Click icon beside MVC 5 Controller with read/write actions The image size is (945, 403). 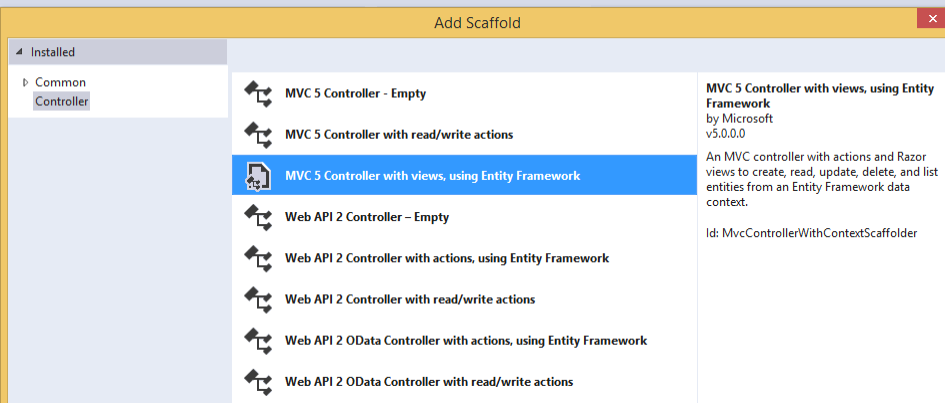(x=258, y=135)
